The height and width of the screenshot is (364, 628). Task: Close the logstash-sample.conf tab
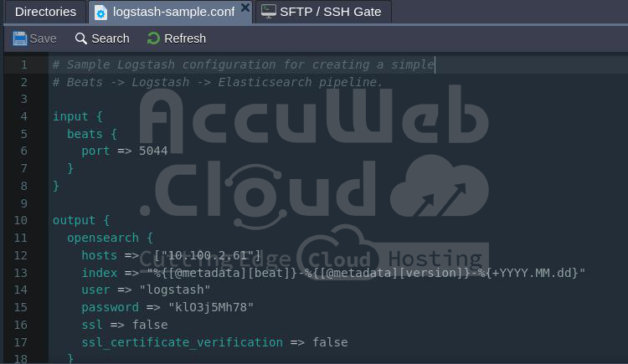[245, 8]
